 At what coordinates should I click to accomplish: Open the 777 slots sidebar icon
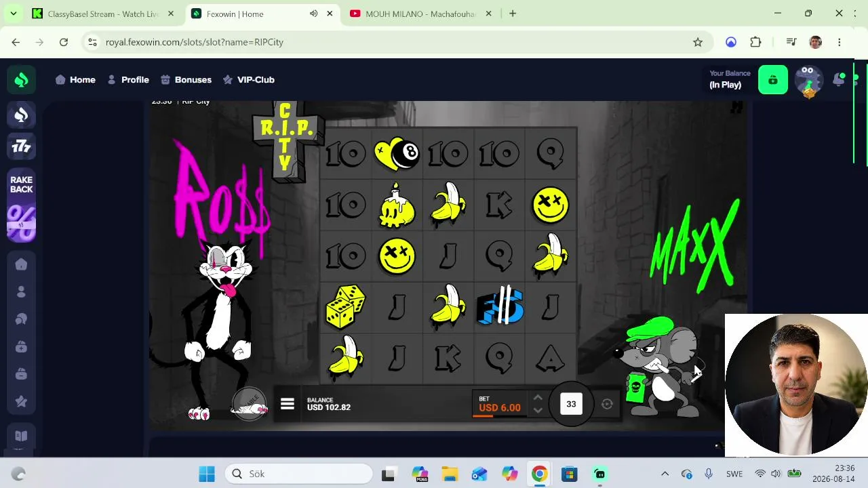tap(21, 146)
